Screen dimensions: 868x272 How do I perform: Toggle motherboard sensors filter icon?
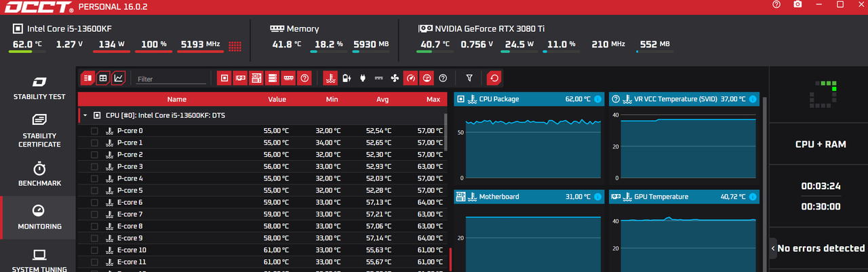(256, 78)
